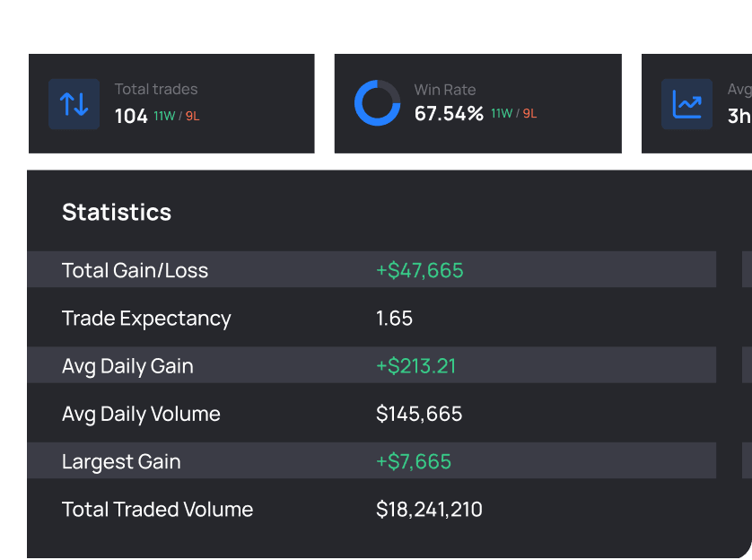Select the circular progress icon beside 67.54%

(377, 103)
